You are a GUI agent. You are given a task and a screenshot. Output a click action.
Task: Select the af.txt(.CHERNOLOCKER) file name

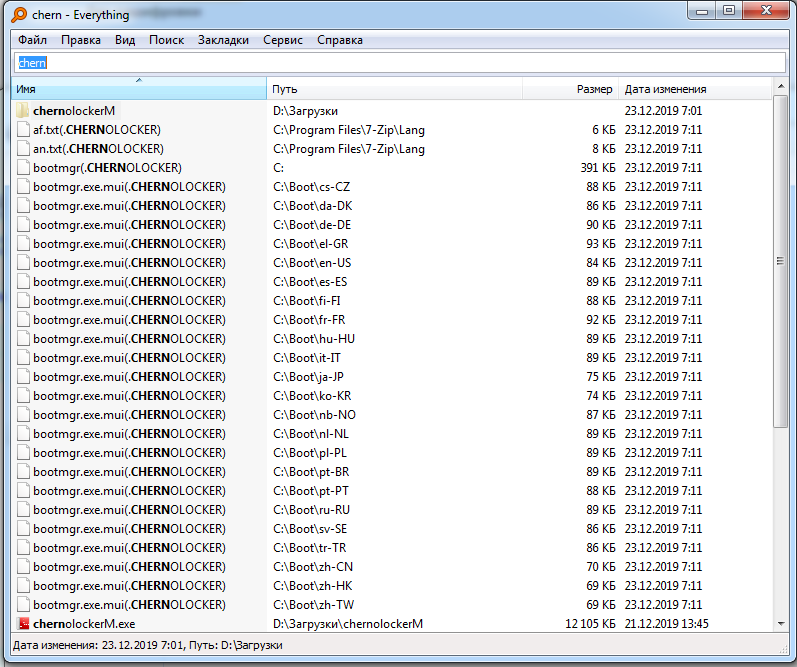97,130
